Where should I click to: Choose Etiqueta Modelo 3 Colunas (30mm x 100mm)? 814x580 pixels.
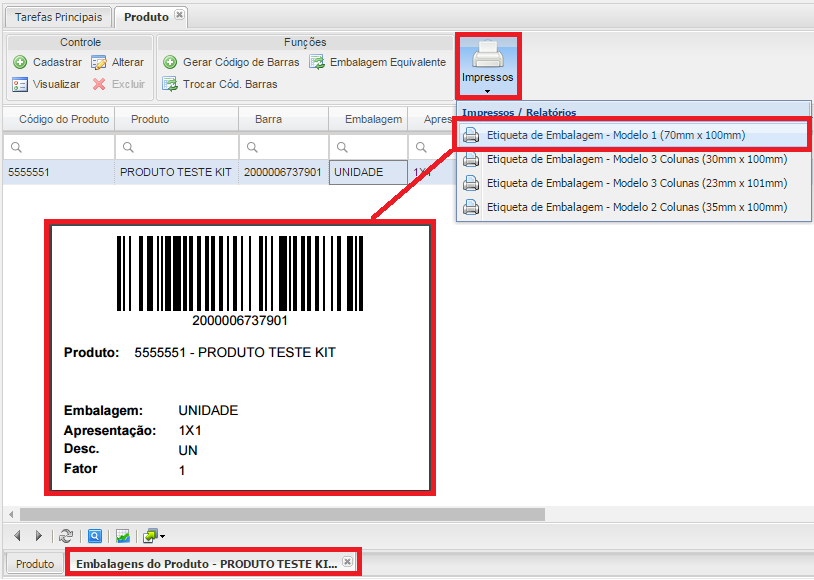[x=633, y=159]
